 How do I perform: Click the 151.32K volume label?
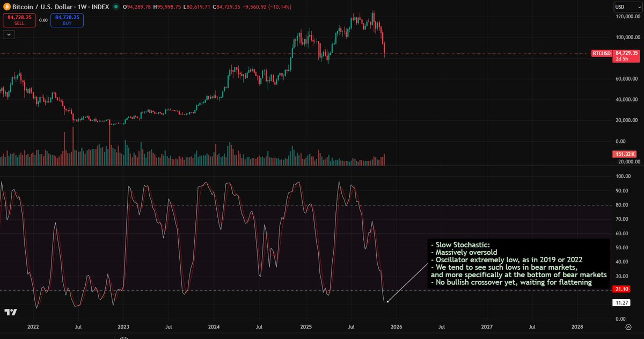pyautogui.click(x=626, y=155)
